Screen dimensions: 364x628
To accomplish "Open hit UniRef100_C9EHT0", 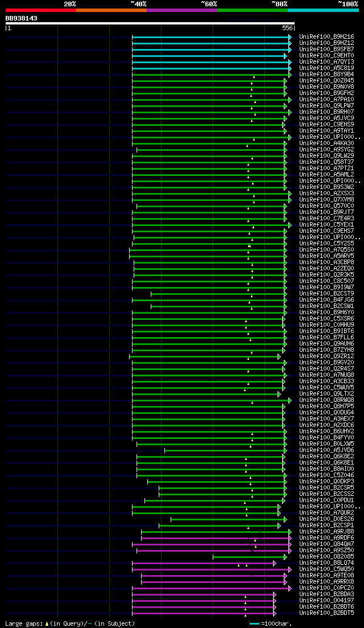I will (326, 56).
